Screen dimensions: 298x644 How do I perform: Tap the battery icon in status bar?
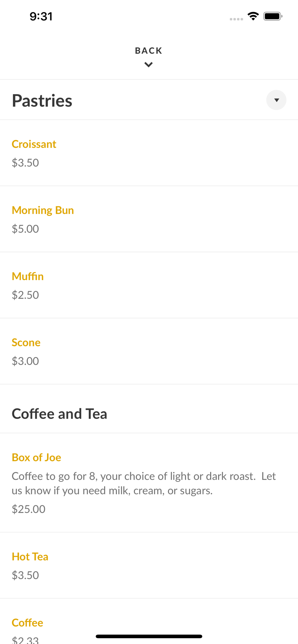click(273, 16)
